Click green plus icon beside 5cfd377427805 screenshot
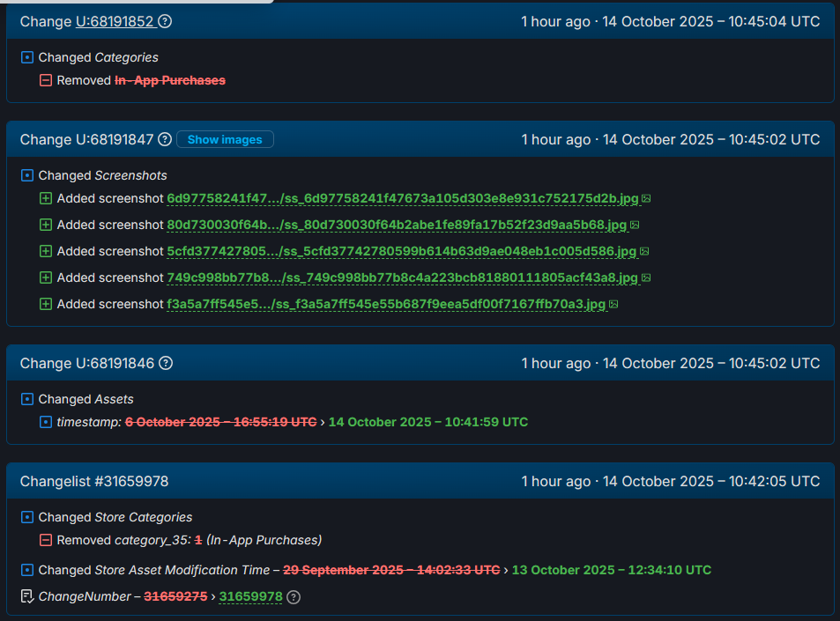The height and width of the screenshot is (621, 840). coord(46,251)
